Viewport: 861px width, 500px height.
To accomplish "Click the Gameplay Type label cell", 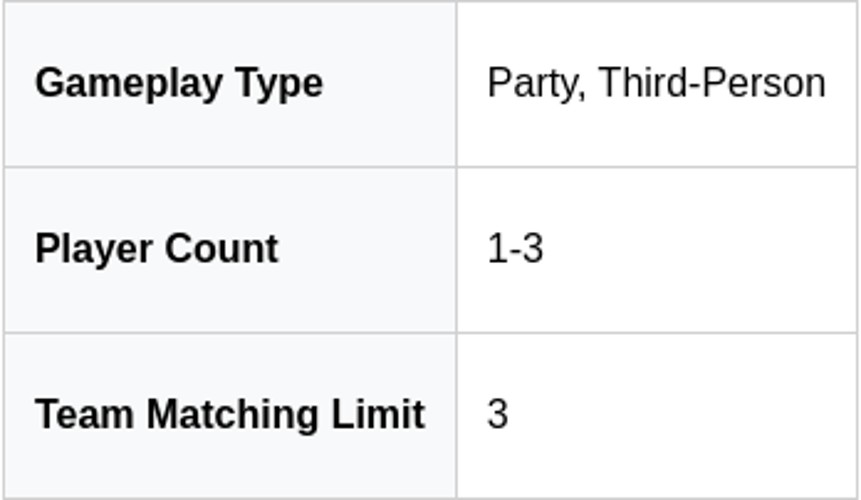I will (229, 84).
